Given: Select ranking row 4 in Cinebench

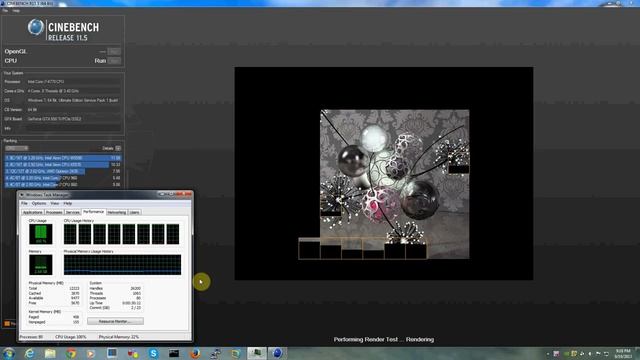Looking at the screenshot, I should click(63, 178).
